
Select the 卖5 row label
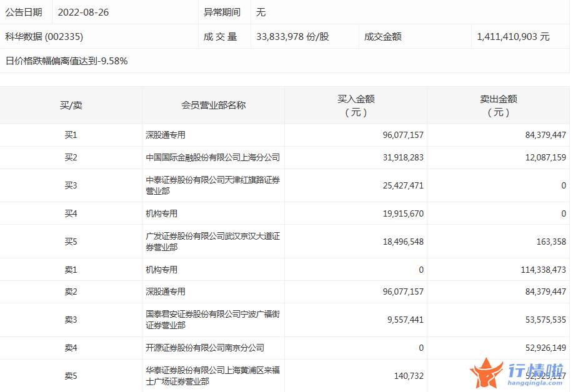coord(71,376)
